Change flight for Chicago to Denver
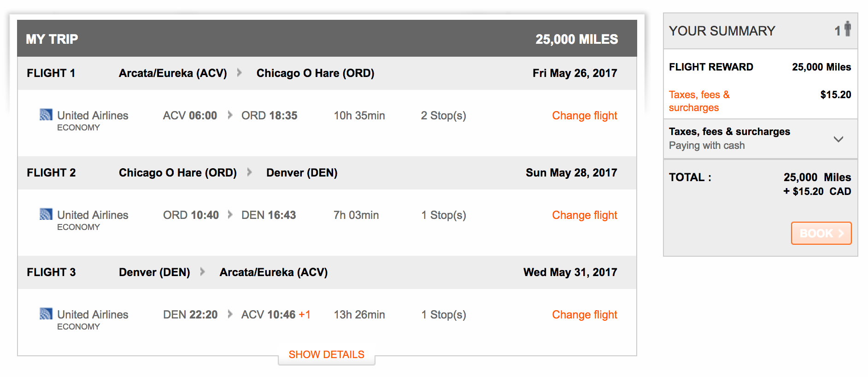This screenshot has width=868, height=377. [584, 215]
